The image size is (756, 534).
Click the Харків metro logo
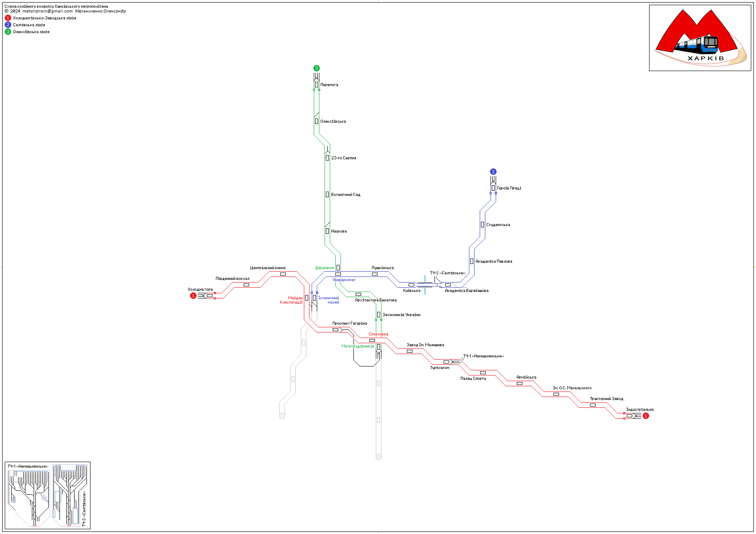700,38
